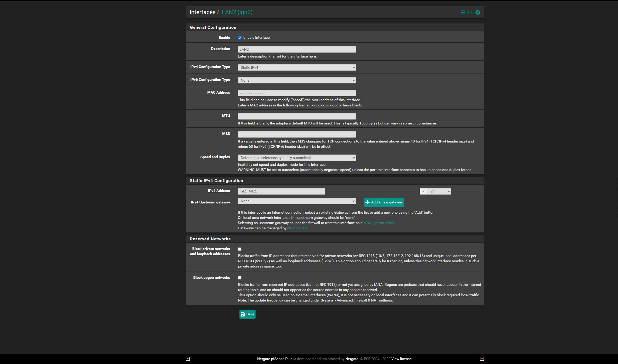The image size is (618, 364).
Task: Open the interface status graph icon
Action: [470, 12]
